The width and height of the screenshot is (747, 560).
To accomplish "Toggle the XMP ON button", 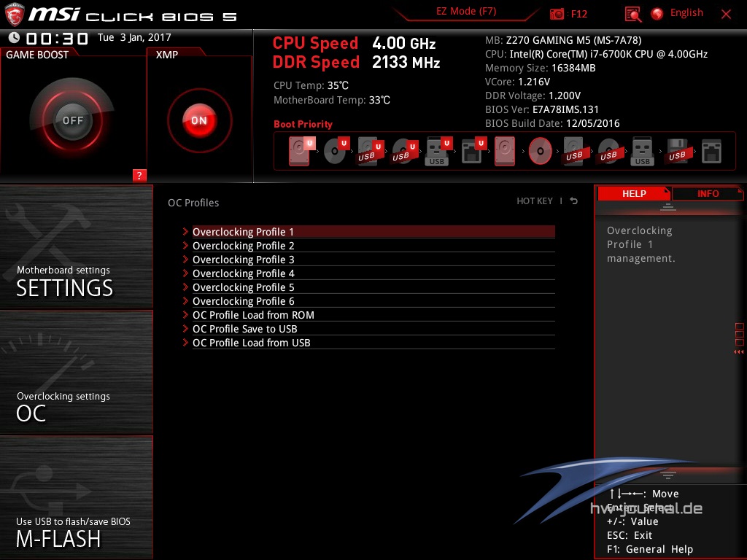I will point(199,120).
